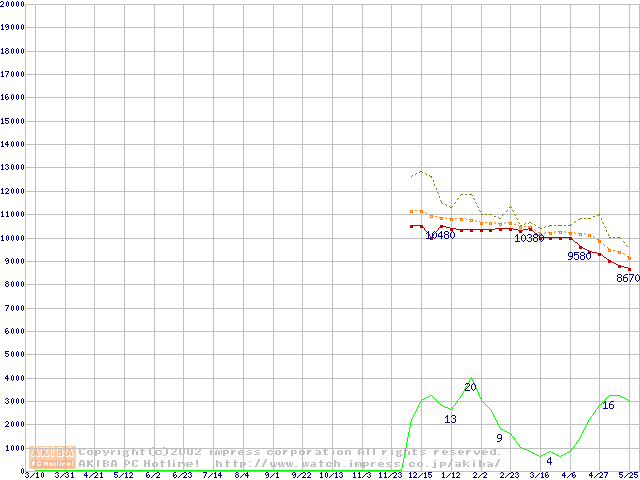Click the 4/27 date on the x-axis
Screen dimensions: 640x480
(x=598, y=475)
